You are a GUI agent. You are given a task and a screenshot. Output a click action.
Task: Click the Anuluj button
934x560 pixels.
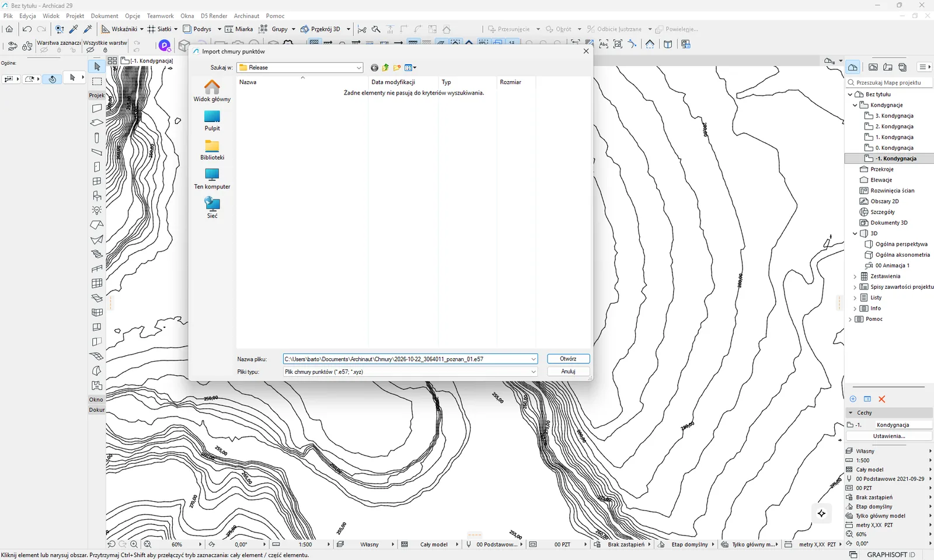568,372
